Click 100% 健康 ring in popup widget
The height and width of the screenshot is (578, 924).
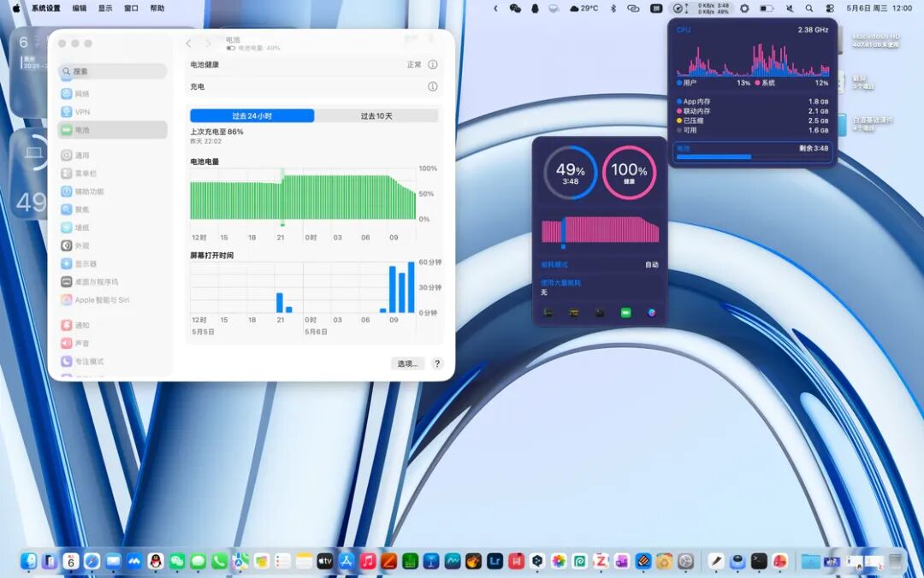629,173
